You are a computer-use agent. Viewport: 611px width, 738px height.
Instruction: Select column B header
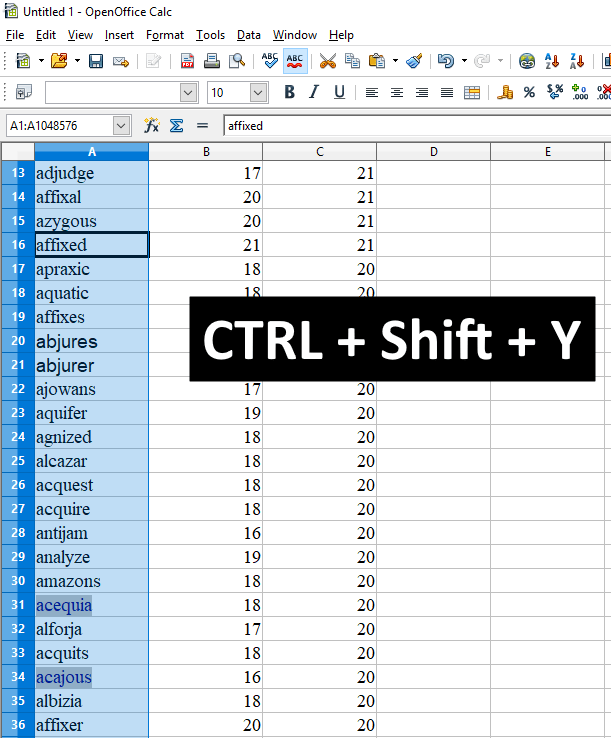(x=206, y=152)
